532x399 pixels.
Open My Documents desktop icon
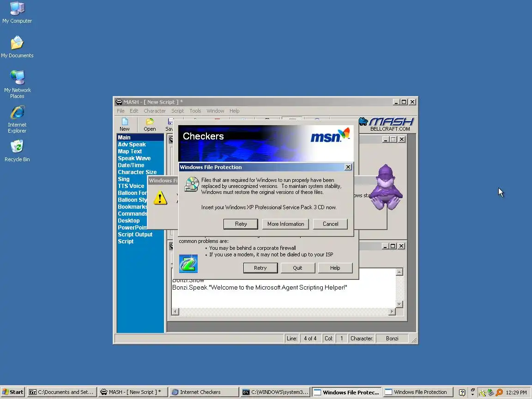point(17,47)
